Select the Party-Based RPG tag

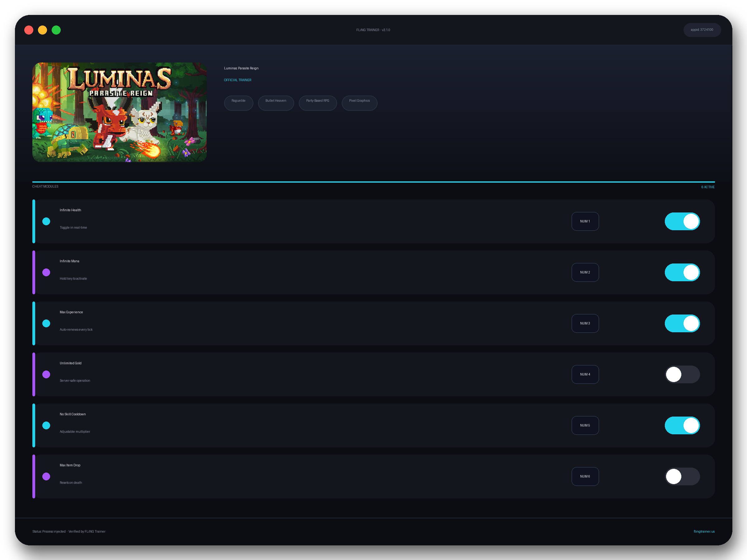point(318,103)
